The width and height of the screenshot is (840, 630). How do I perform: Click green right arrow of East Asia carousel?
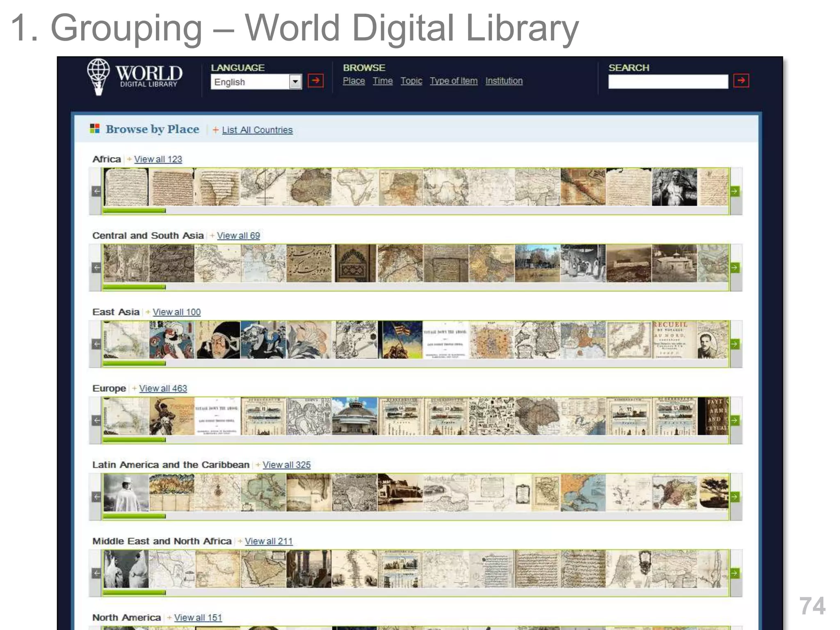click(735, 344)
